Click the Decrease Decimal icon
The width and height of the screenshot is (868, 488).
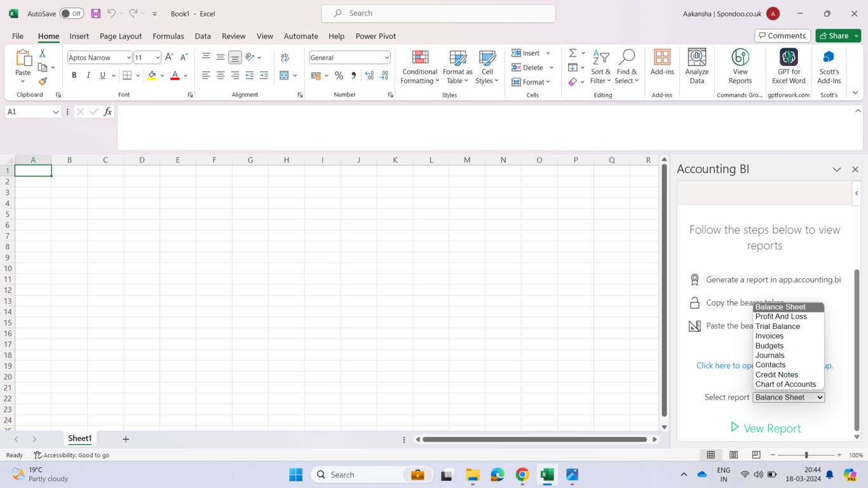(384, 76)
